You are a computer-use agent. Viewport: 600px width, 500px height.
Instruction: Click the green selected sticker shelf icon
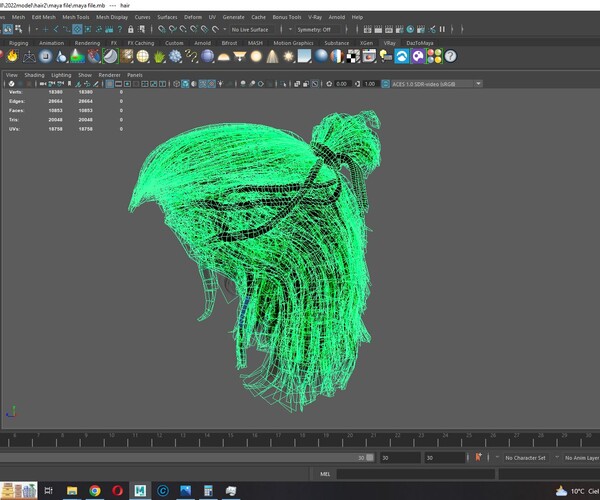click(110, 56)
